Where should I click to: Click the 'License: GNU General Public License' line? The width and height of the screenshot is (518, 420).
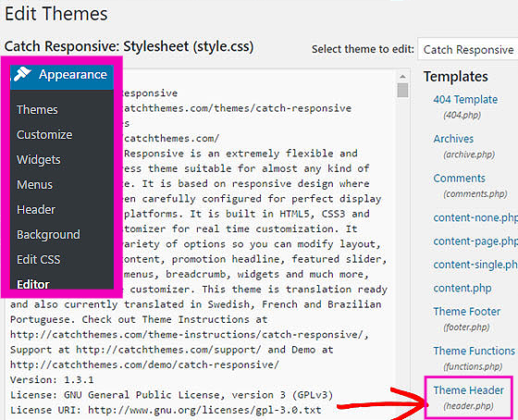pyautogui.click(x=171, y=395)
